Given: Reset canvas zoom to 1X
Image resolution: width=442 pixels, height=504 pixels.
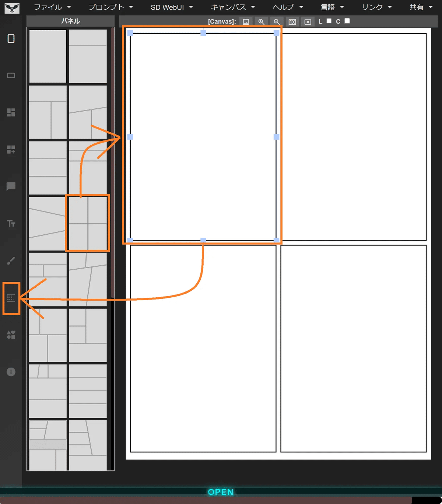Looking at the screenshot, I should point(292,22).
